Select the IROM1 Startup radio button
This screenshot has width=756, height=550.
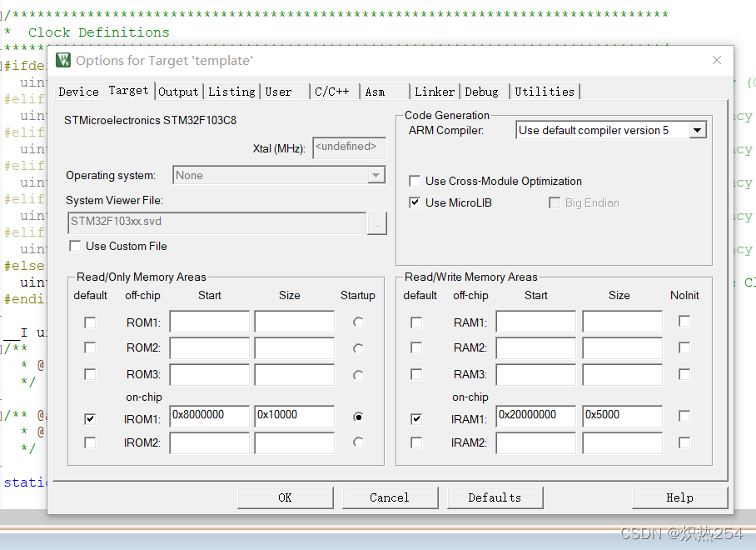click(358, 417)
